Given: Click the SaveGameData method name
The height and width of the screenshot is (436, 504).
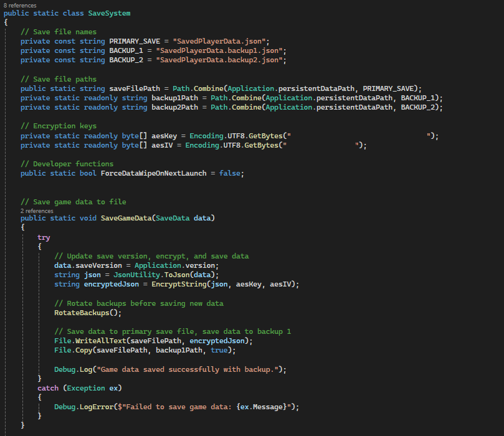Looking at the screenshot, I should 126,218.
